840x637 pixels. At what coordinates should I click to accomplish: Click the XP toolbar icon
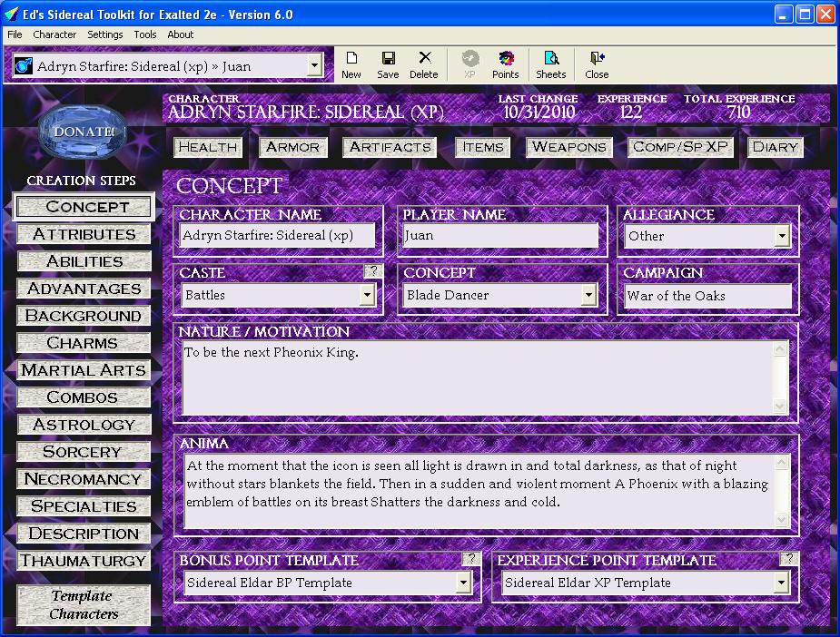(469, 65)
